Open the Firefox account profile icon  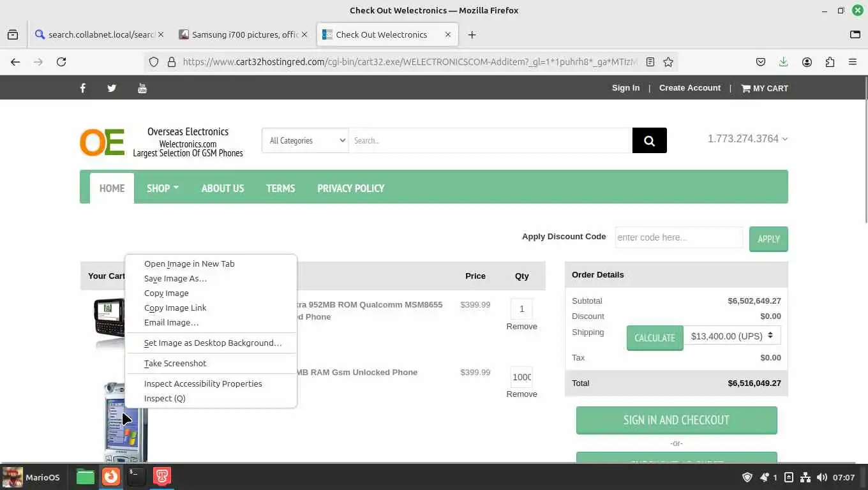pos(807,62)
